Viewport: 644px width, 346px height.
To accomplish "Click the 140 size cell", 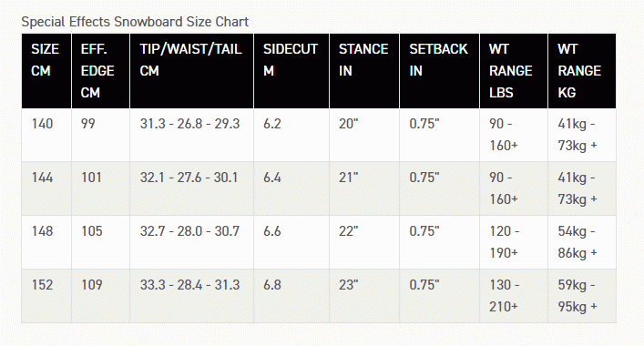I will pyautogui.click(x=46, y=135).
